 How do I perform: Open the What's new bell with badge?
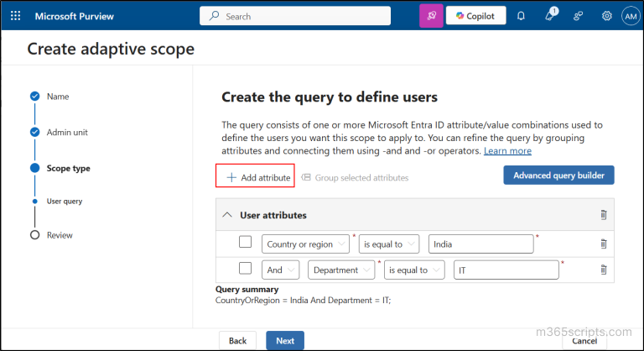pyautogui.click(x=550, y=15)
